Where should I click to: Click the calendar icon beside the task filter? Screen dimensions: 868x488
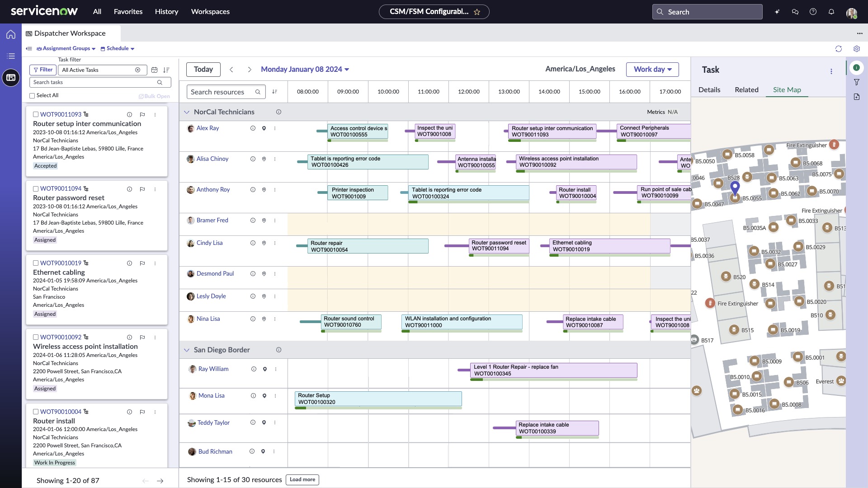click(x=154, y=70)
